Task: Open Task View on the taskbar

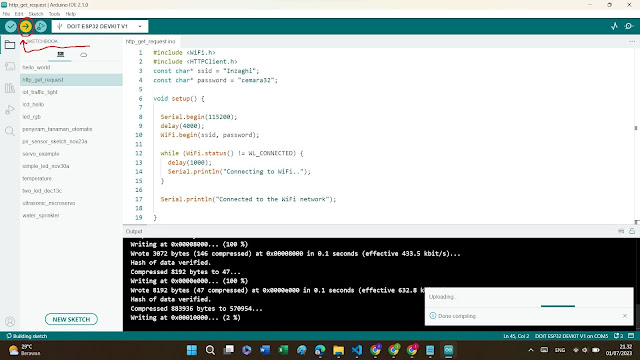Action: 229,350
